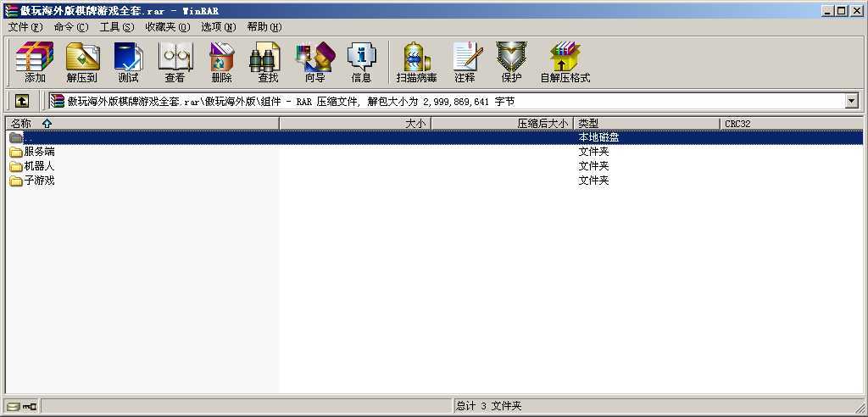Launch the Wizard (向导) tool

pos(315,62)
